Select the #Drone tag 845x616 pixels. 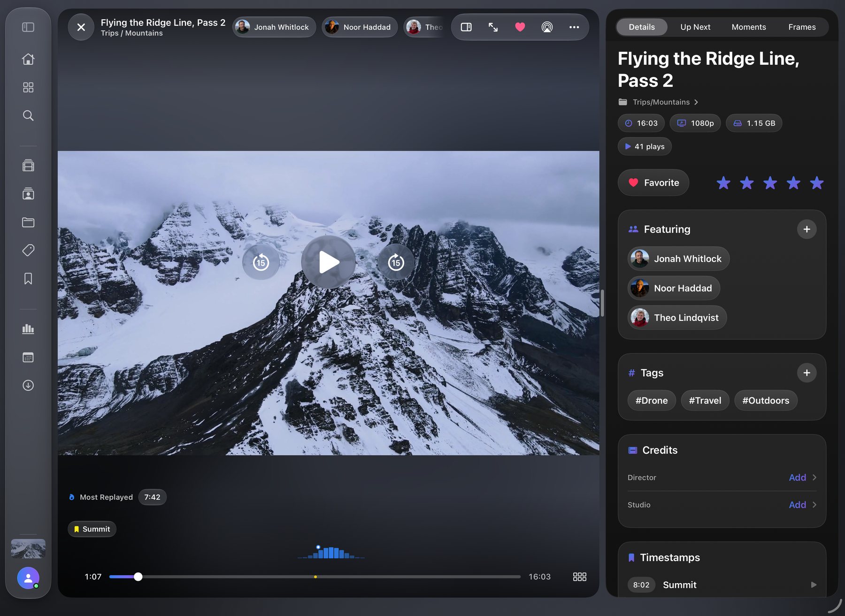652,401
